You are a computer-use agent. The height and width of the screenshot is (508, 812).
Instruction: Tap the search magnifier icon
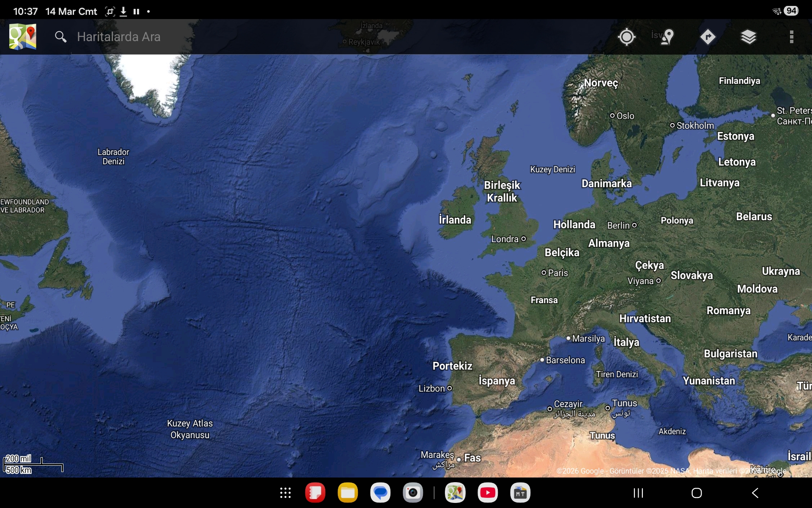click(60, 37)
